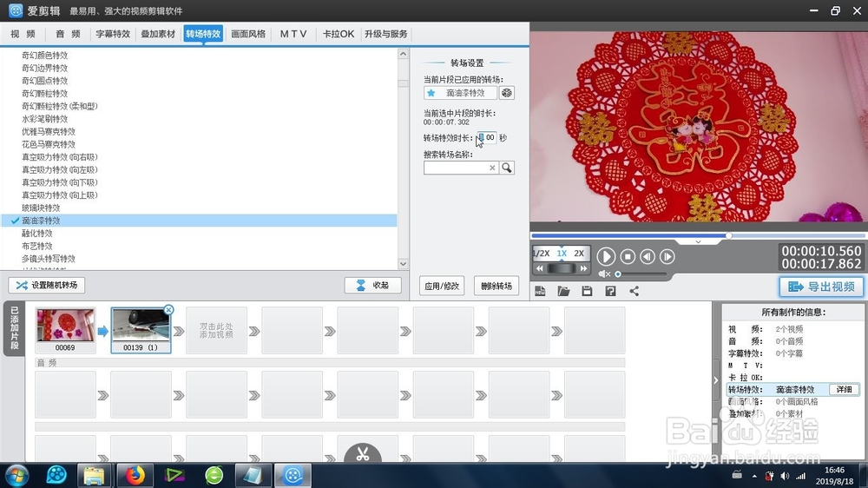Select the 00069 clip thumbnail
Viewport: 868px width, 488px height.
[x=65, y=331]
